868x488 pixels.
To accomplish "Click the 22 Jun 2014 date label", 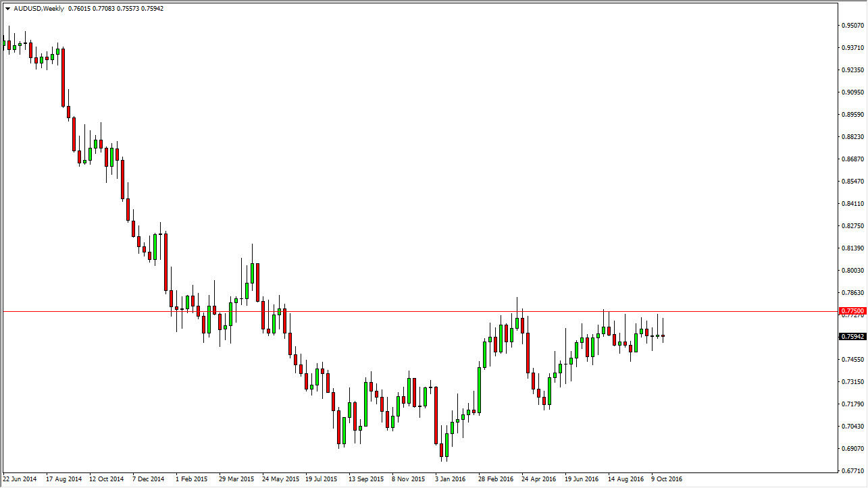I will pos(21,479).
